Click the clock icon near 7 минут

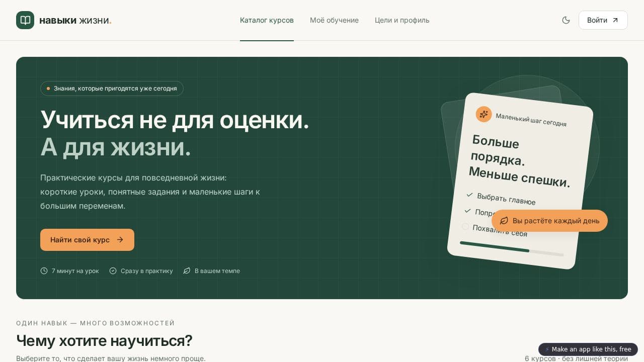pyautogui.click(x=44, y=271)
